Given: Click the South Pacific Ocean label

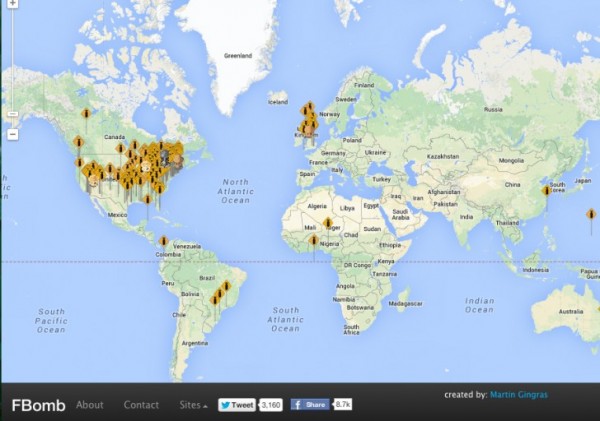Looking at the screenshot, I should click(x=51, y=321).
